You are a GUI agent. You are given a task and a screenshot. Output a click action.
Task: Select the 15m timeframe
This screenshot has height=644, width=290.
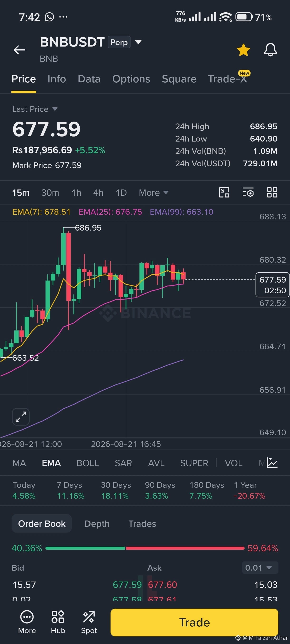point(21,193)
